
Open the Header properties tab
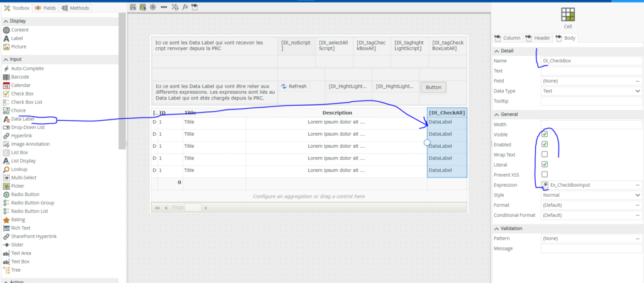tap(538, 38)
